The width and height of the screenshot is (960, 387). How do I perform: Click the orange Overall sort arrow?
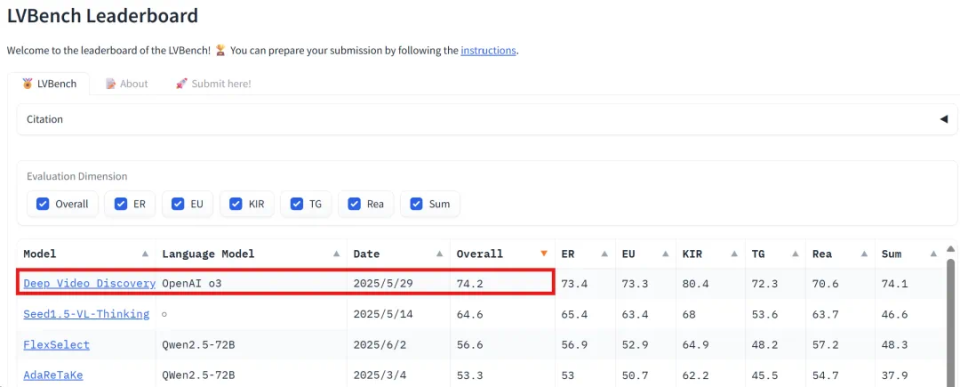(x=544, y=254)
